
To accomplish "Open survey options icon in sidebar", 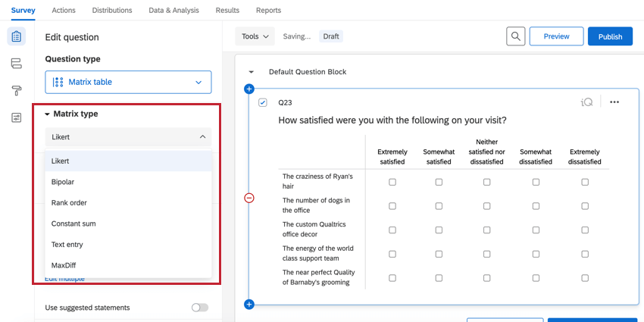I will [x=17, y=117].
